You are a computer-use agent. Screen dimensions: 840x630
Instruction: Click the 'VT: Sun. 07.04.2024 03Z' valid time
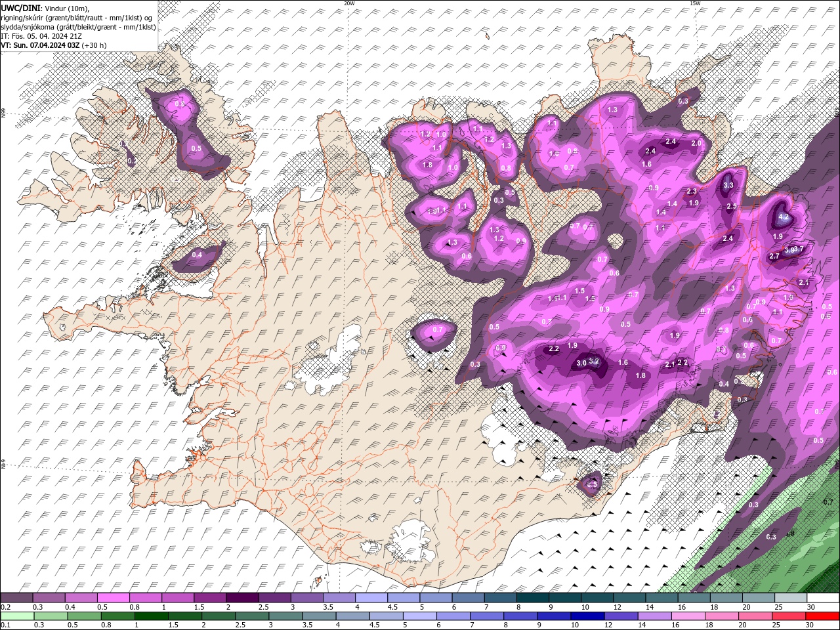pos(41,45)
